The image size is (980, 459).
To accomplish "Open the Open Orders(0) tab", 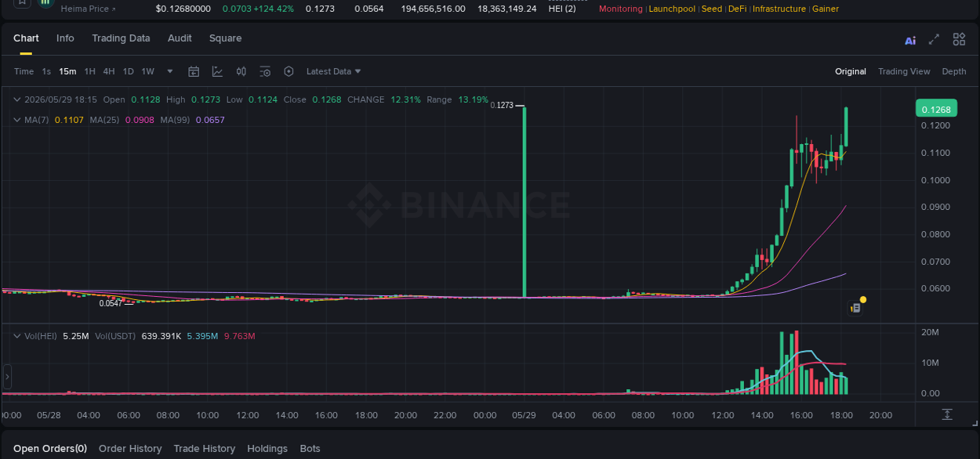I will [x=50, y=449].
